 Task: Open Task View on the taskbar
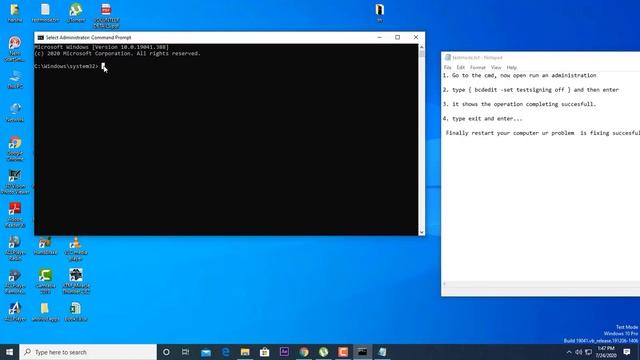point(185,352)
